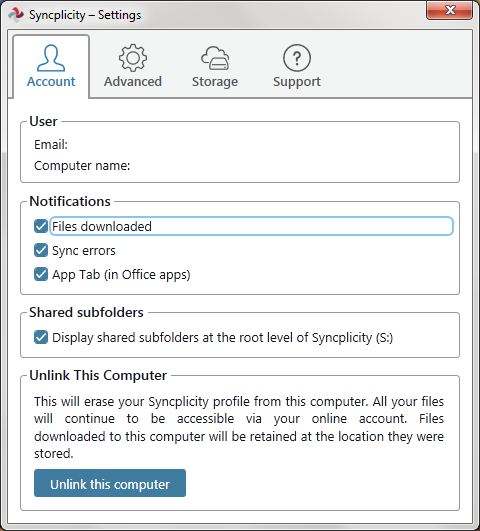The height and width of the screenshot is (531, 480).
Task: Click the unlink warning description paragraph
Action: (239, 427)
